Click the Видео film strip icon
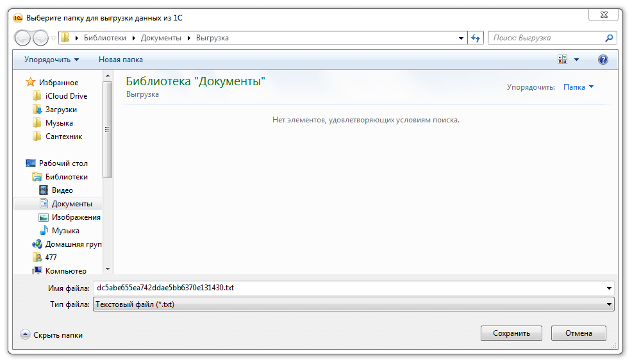 (x=44, y=190)
